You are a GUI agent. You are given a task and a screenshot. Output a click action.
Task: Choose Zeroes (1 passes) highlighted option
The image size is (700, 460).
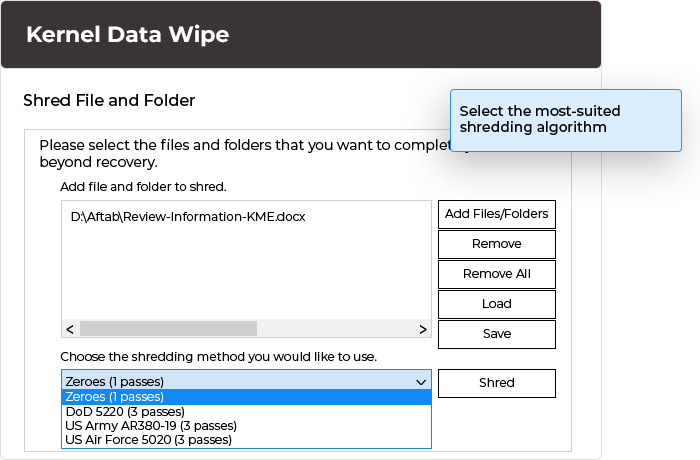point(246,397)
